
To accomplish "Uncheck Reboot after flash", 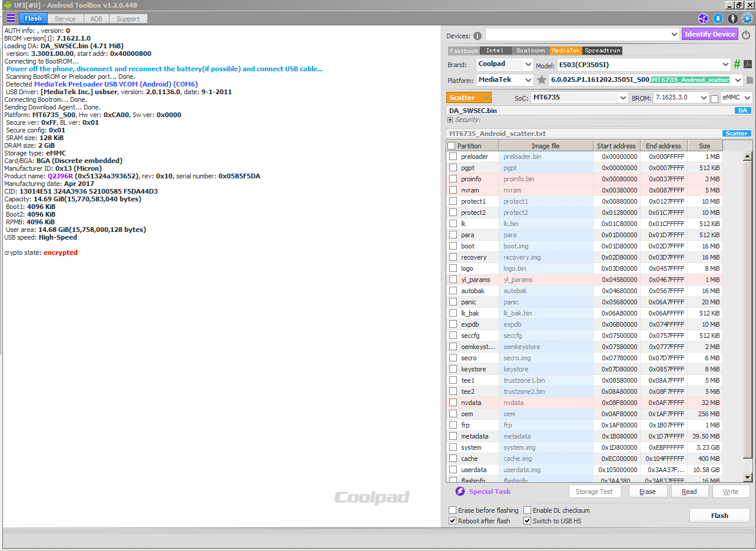I will point(452,521).
